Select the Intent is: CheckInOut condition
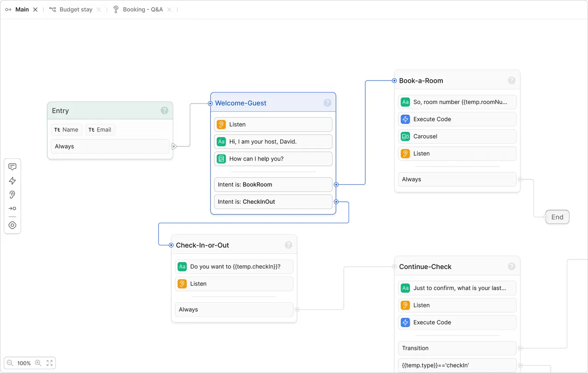The height and width of the screenshot is (373, 588). [273, 201]
